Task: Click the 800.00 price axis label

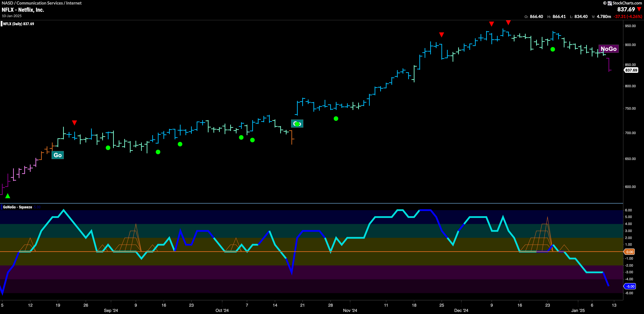Action: click(630, 86)
